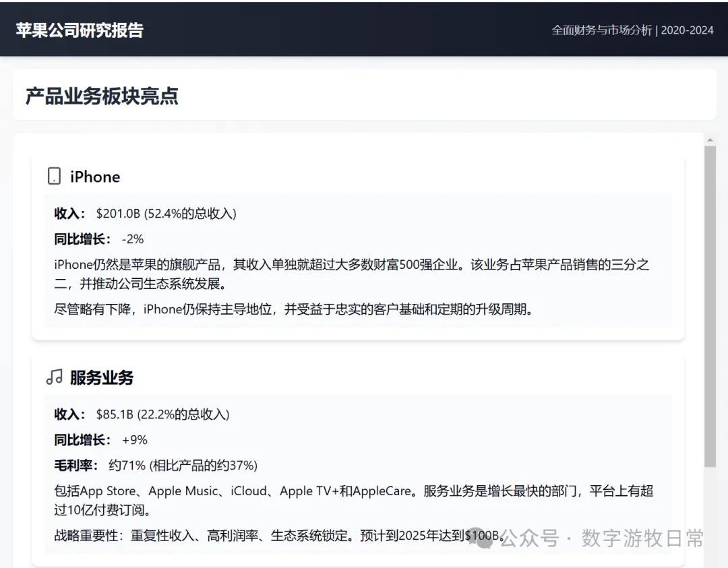Click the music note icon beside 服务业务
728x568 pixels.
pos(54,377)
